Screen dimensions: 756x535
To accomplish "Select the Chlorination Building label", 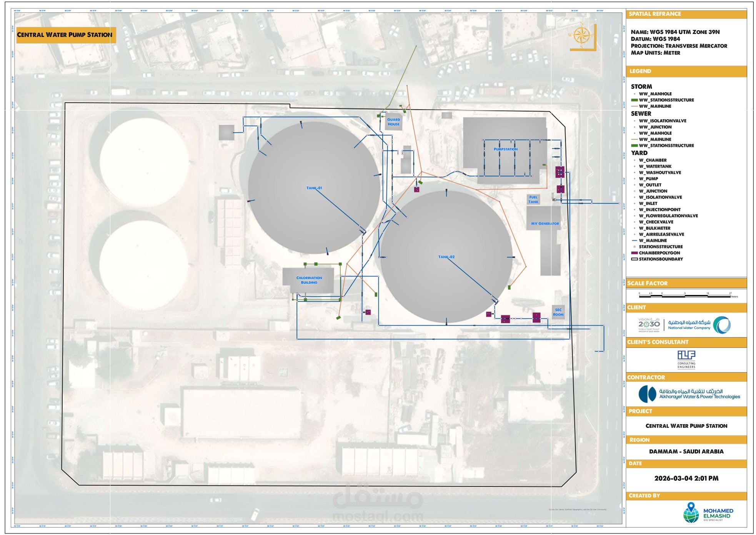I will (x=309, y=280).
